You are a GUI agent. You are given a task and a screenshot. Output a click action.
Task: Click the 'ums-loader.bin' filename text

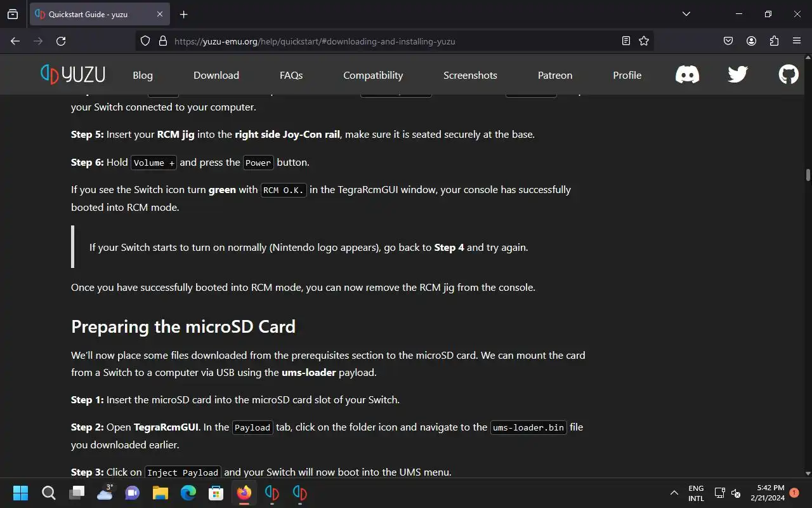click(528, 427)
